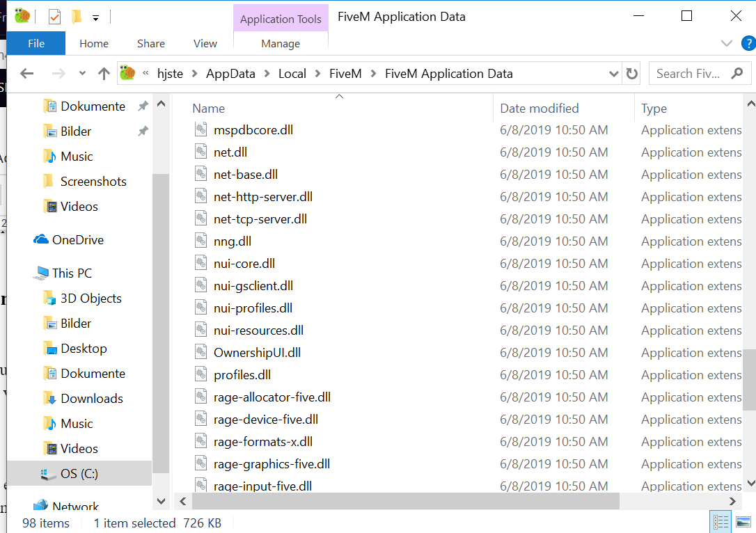Screen dimensions: 756x533
Task: Click the FiveM snail icon in title bar
Action: (x=22, y=16)
